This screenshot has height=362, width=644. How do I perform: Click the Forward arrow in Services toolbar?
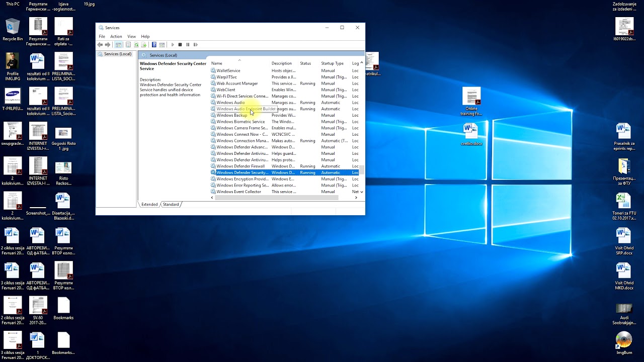pos(107,45)
